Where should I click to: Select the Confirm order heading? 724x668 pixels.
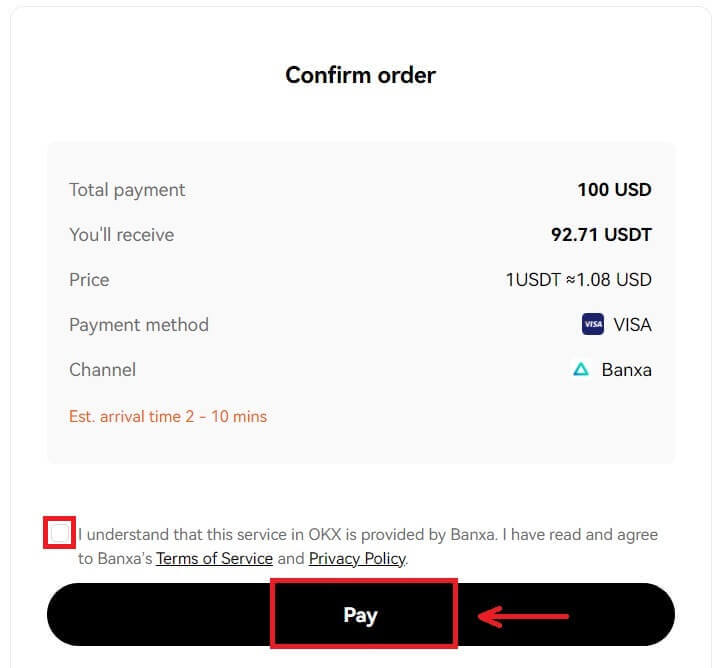(x=360, y=75)
